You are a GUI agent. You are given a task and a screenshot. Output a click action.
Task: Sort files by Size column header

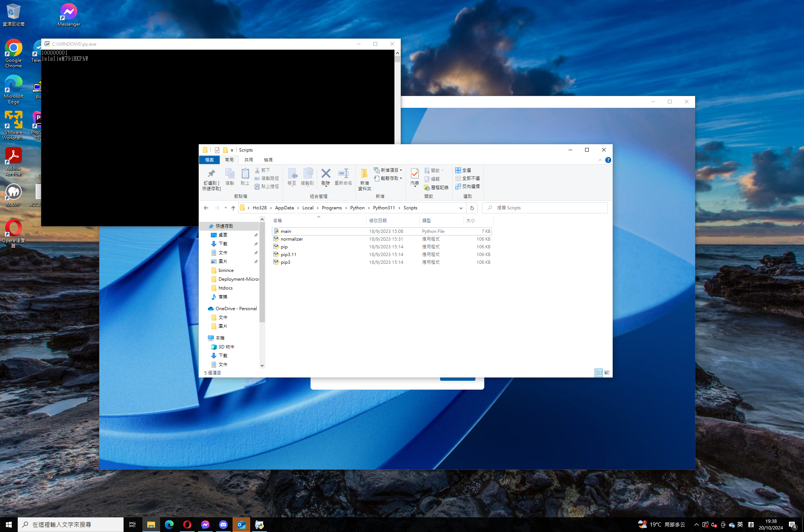tap(478, 221)
